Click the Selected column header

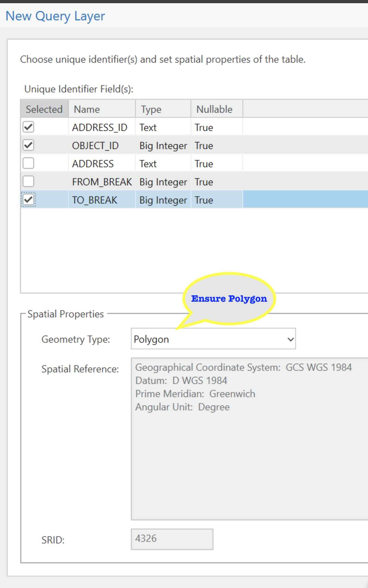point(44,109)
